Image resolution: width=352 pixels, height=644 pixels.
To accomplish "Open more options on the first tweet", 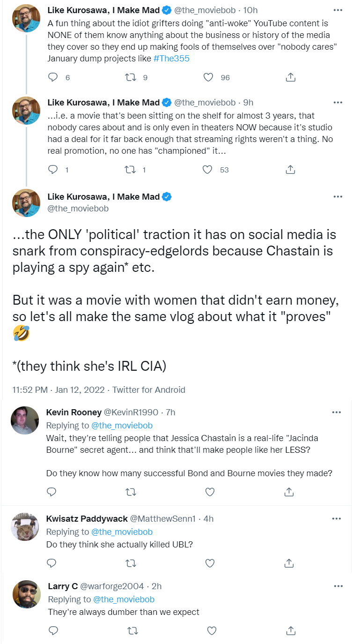I will pyautogui.click(x=337, y=10).
